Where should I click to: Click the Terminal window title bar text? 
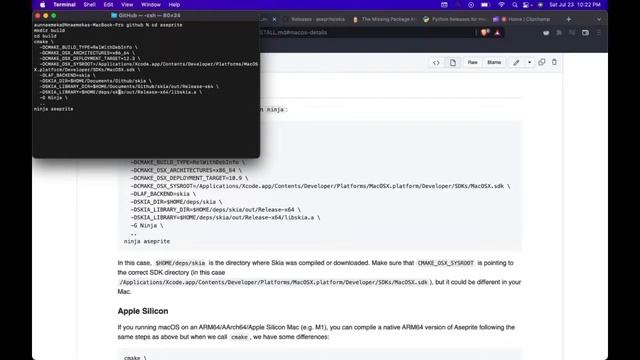(x=149, y=16)
